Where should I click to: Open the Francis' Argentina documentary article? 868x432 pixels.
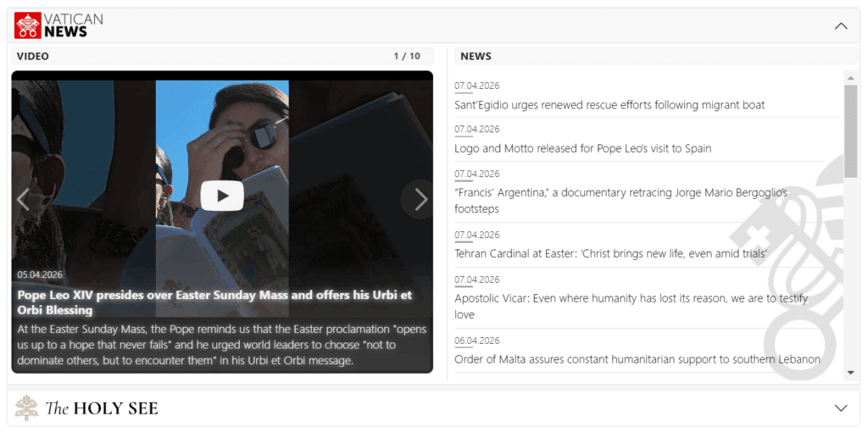tap(620, 201)
